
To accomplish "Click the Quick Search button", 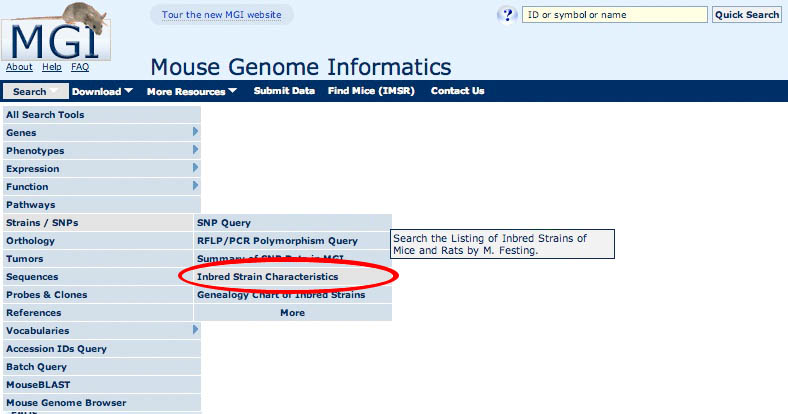I will (747, 15).
